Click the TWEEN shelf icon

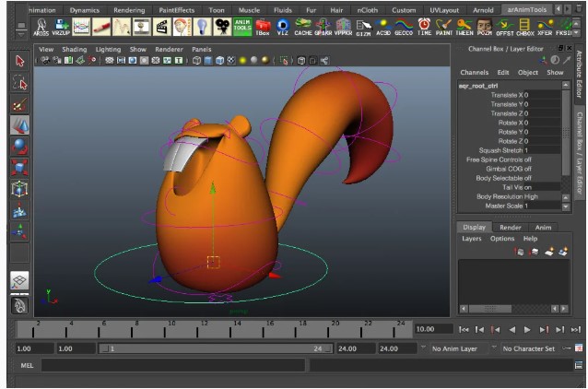click(465, 27)
